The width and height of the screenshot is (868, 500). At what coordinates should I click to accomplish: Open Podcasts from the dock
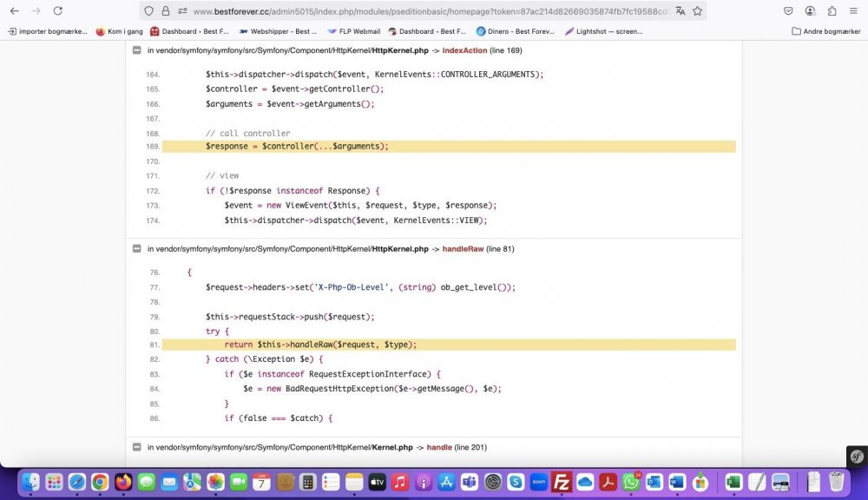click(x=423, y=483)
